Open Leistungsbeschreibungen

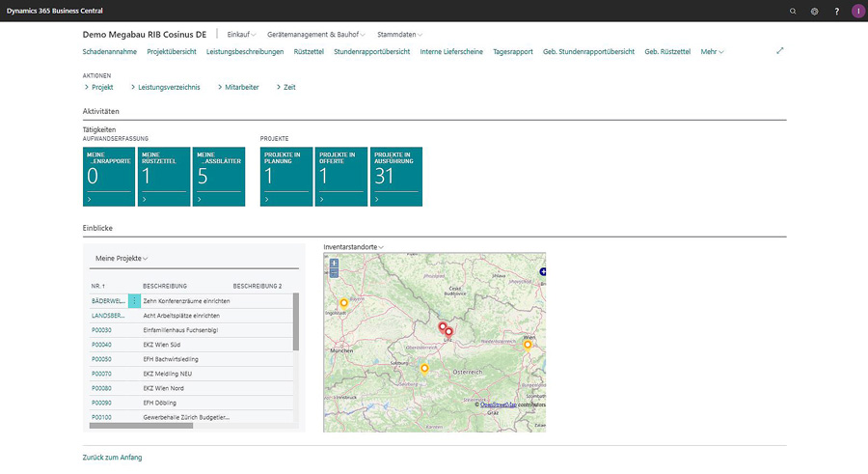tap(245, 51)
